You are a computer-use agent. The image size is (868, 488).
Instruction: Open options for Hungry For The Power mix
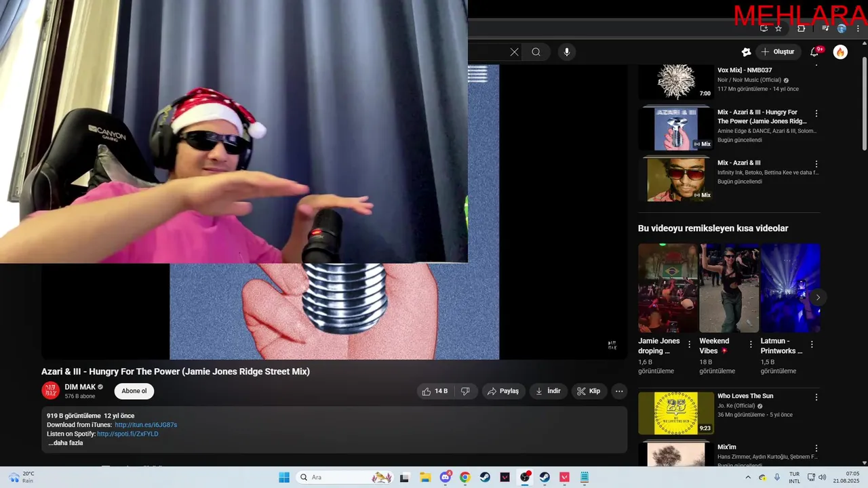(816, 113)
